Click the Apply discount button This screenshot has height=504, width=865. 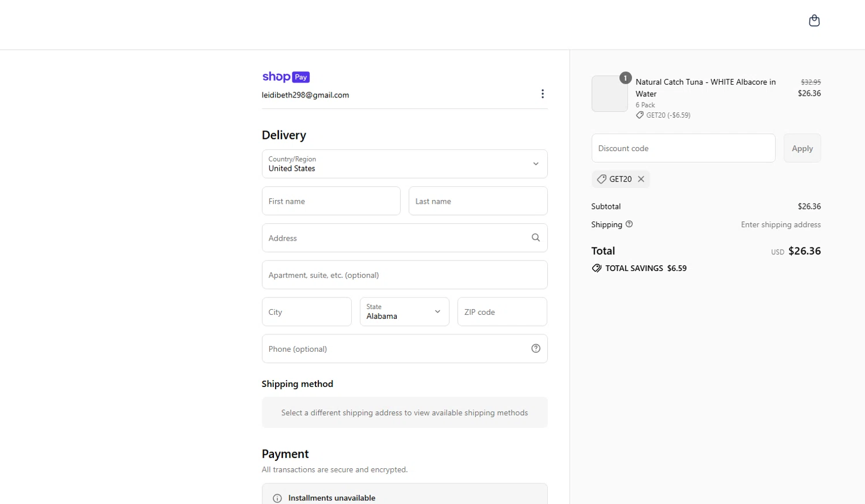(802, 148)
